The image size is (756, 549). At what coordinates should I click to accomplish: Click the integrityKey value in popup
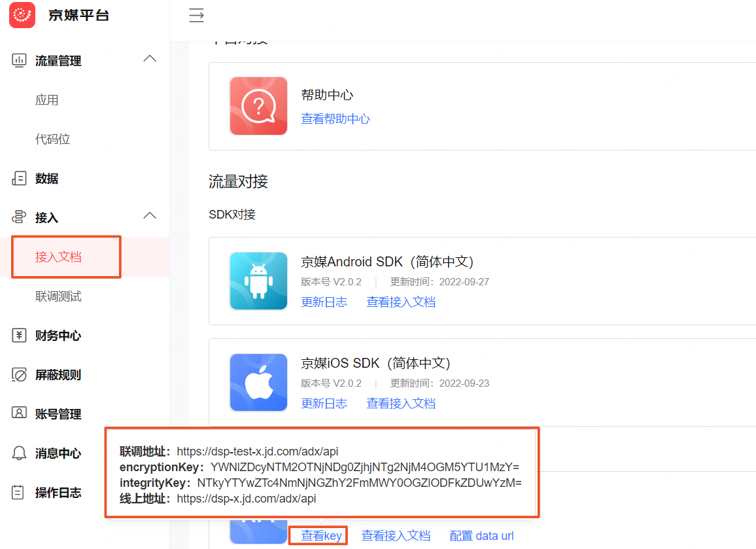[x=359, y=483]
